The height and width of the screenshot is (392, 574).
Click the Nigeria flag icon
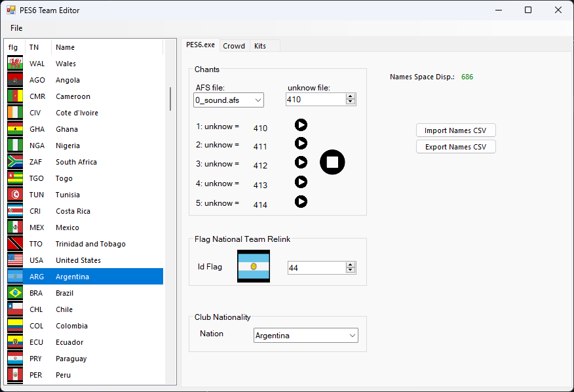(x=15, y=146)
